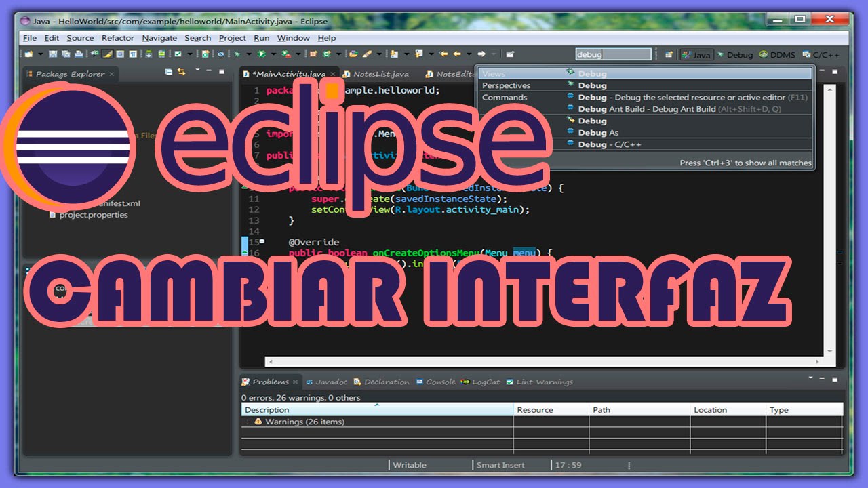Viewport: 868px width, 488px height.
Task: Open the Package Explorer view menu
Action: point(197,70)
